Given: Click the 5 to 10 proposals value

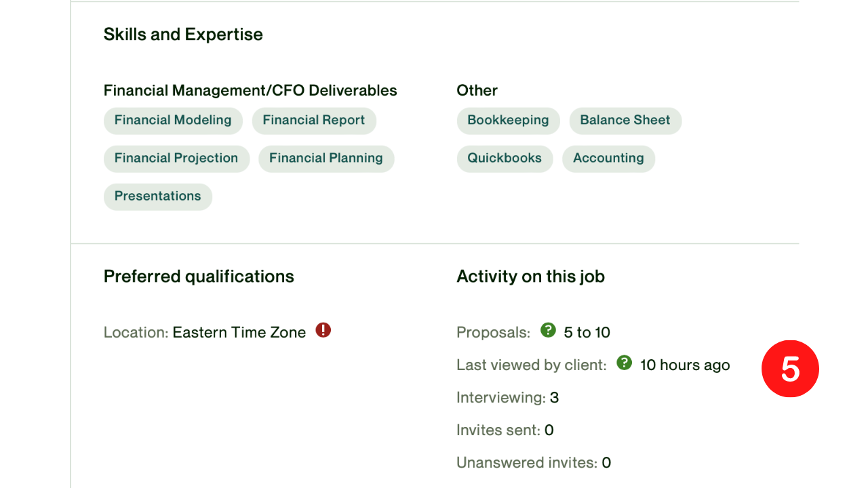Looking at the screenshot, I should click(x=587, y=333).
